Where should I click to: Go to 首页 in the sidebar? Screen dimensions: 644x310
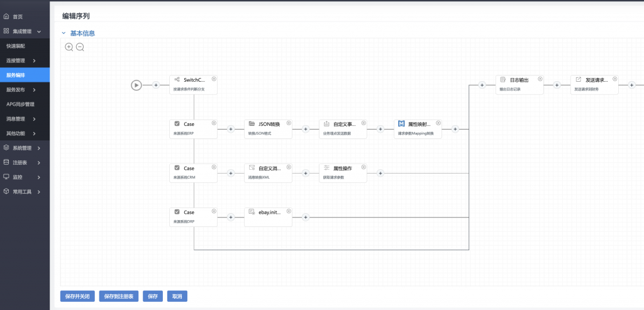[17, 16]
